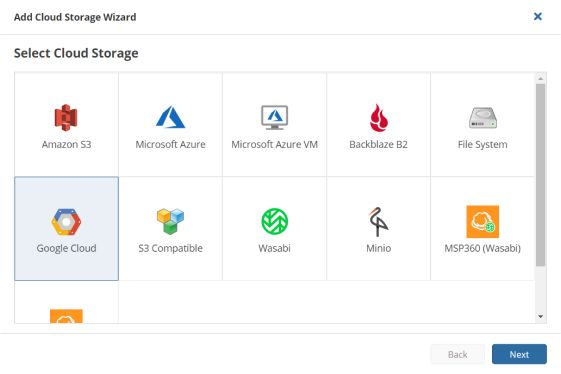Choose the Microsoft Azure triangle icon
The height and width of the screenshot is (374, 561).
point(170,117)
